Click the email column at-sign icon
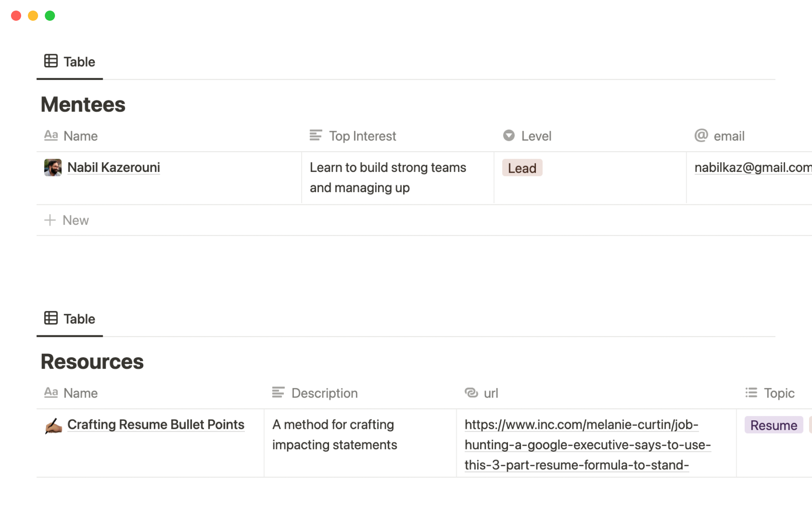The height and width of the screenshot is (508, 812). coord(701,135)
